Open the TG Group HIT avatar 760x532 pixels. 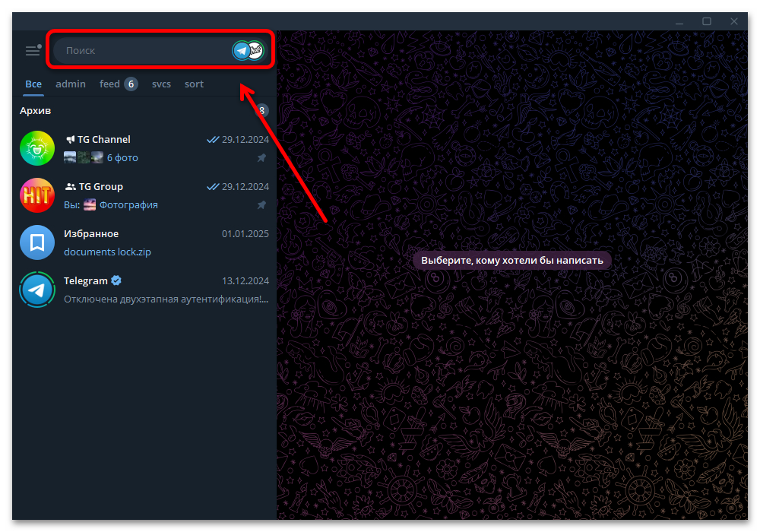click(x=37, y=195)
